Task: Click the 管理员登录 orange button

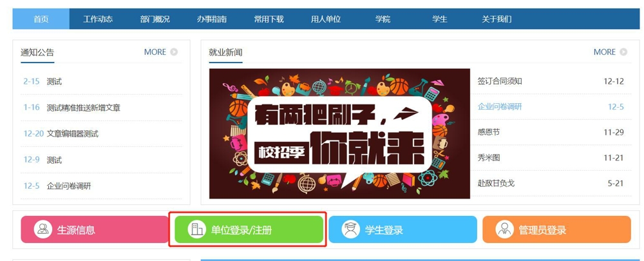Action: click(556, 229)
